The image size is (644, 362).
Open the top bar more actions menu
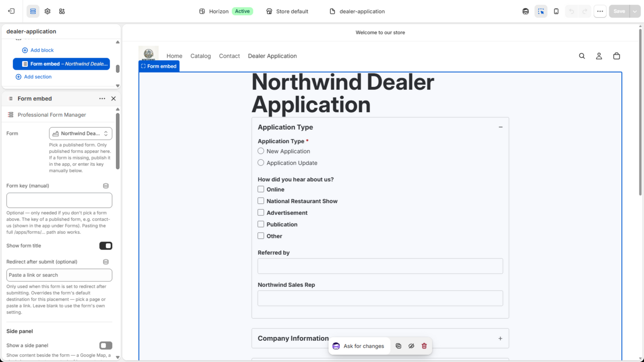click(600, 11)
